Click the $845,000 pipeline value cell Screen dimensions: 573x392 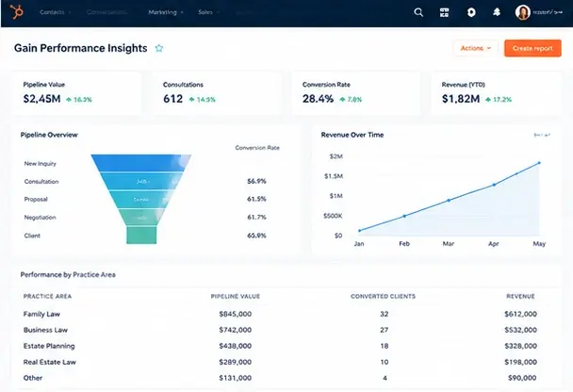point(236,314)
